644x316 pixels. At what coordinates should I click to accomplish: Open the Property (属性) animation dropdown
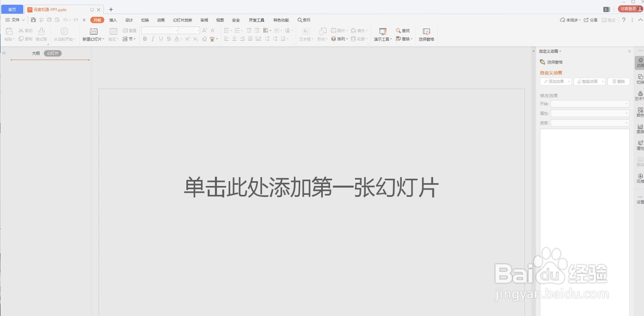pos(590,114)
